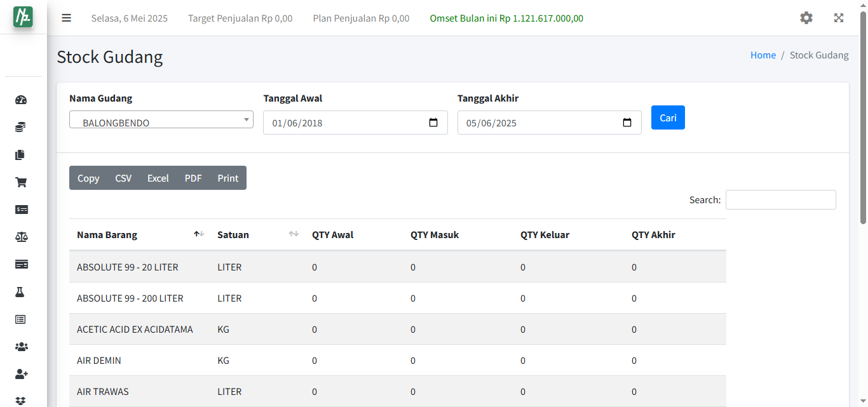Export the table as PDF
The height and width of the screenshot is (407, 868).
193,178
